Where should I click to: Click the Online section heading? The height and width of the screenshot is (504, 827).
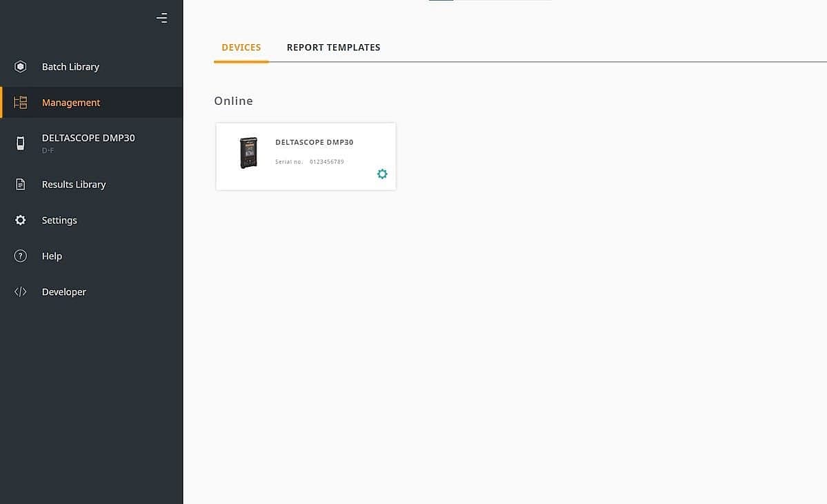[233, 101]
